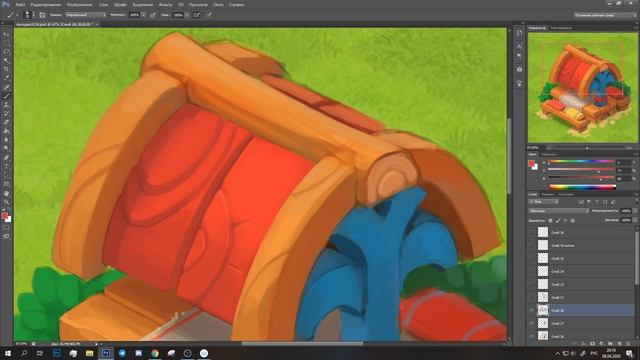The height and width of the screenshot is (360, 640).
Task: Select the Pen tool
Action: (6, 158)
